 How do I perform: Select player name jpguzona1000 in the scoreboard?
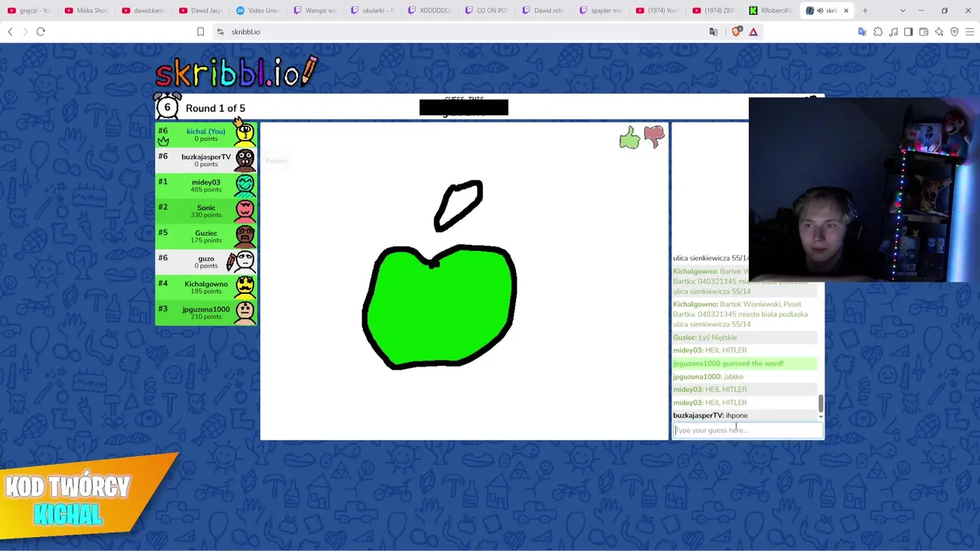pyautogui.click(x=206, y=309)
